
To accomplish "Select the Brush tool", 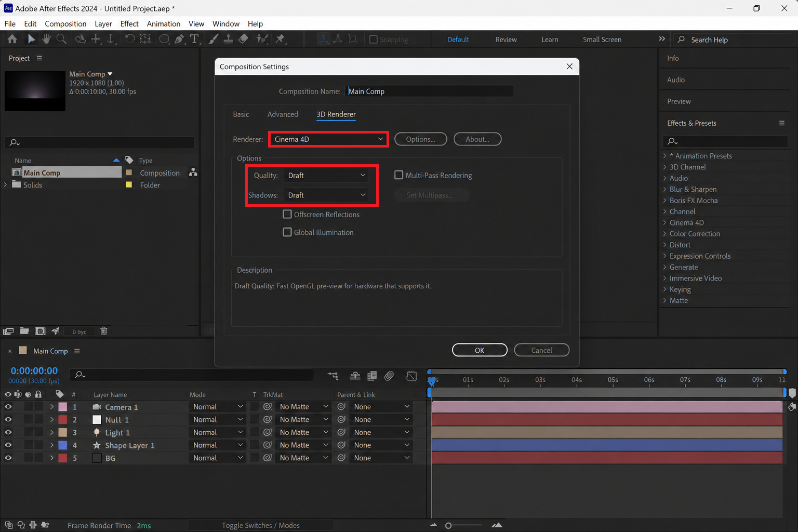I will (x=214, y=39).
